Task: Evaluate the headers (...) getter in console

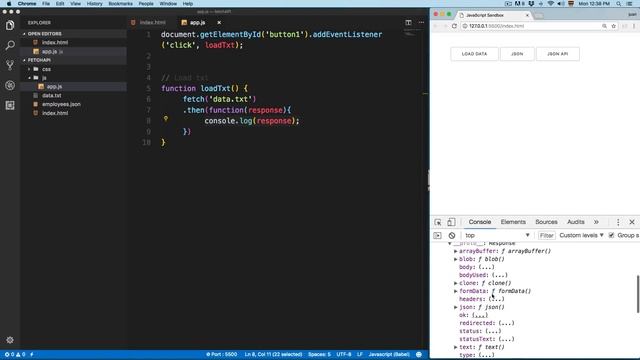Action: [496, 299]
